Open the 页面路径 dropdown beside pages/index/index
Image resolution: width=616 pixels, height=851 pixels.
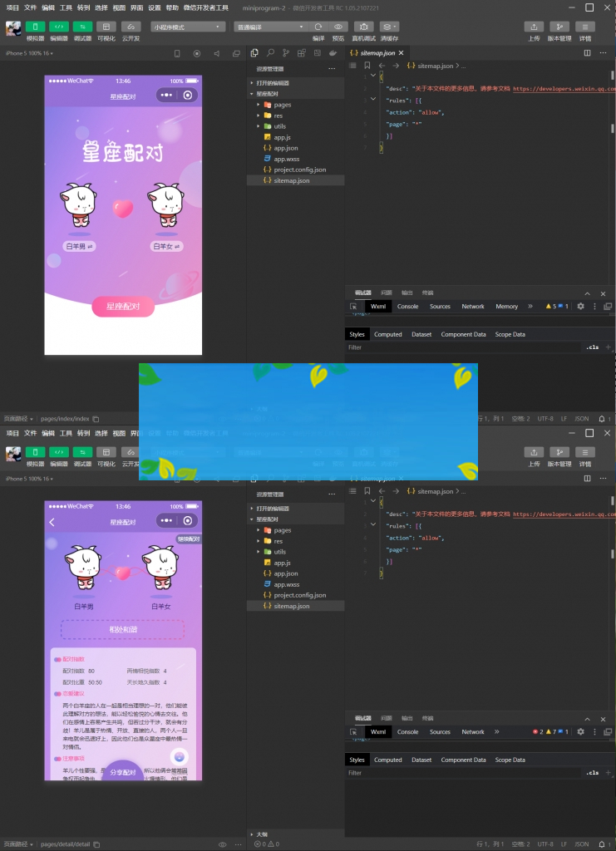click(18, 419)
